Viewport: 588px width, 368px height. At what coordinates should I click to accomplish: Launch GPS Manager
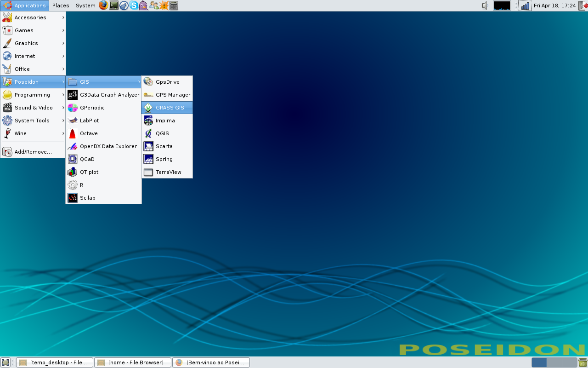tap(167, 95)
